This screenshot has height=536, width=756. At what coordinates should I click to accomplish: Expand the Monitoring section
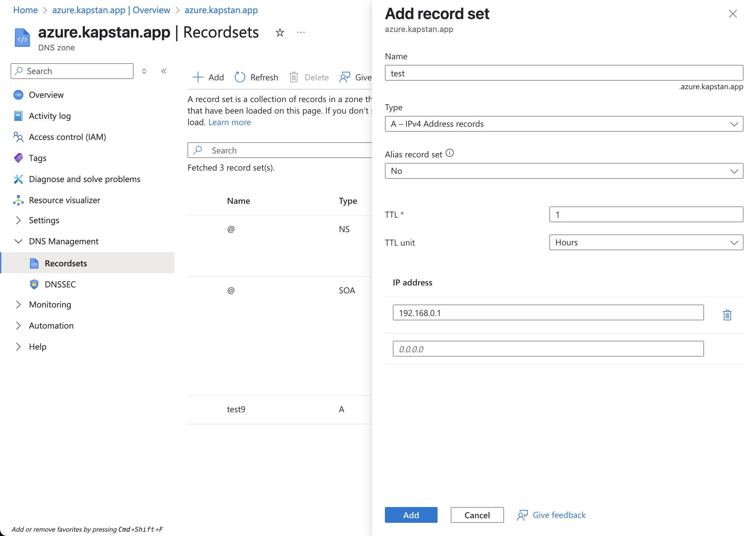pyautogui.click(x=18, y=304)
